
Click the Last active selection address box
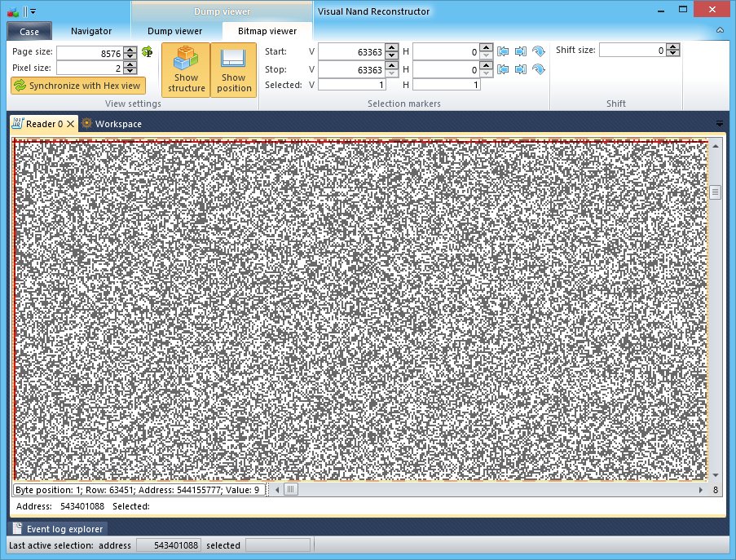169,545
